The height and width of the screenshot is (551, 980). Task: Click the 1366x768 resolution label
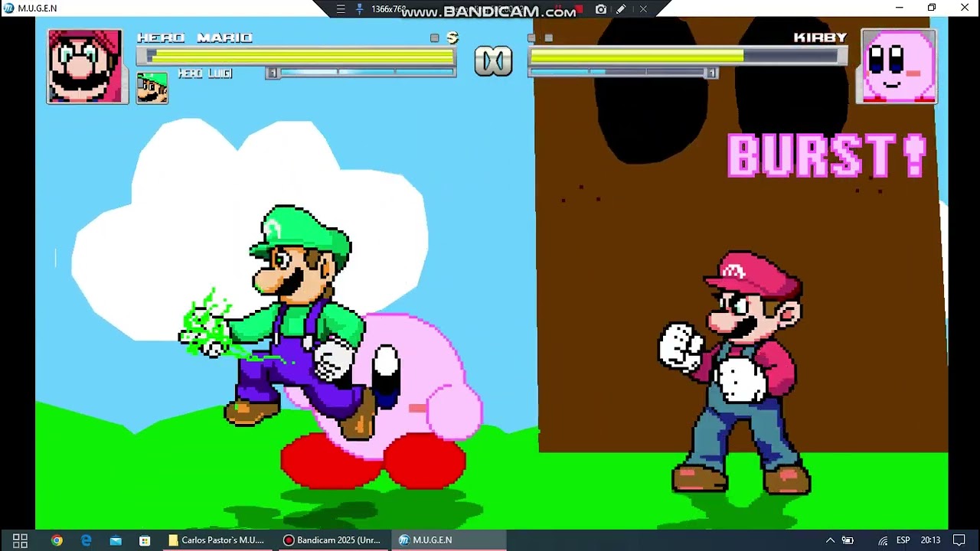click(389, 9)
